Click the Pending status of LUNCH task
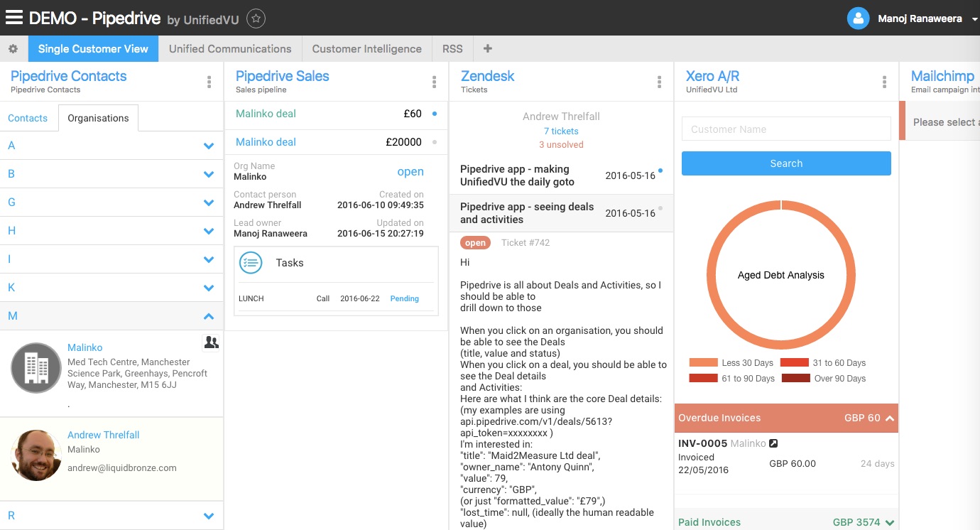The image size is (980, 530). pos(404,299)
